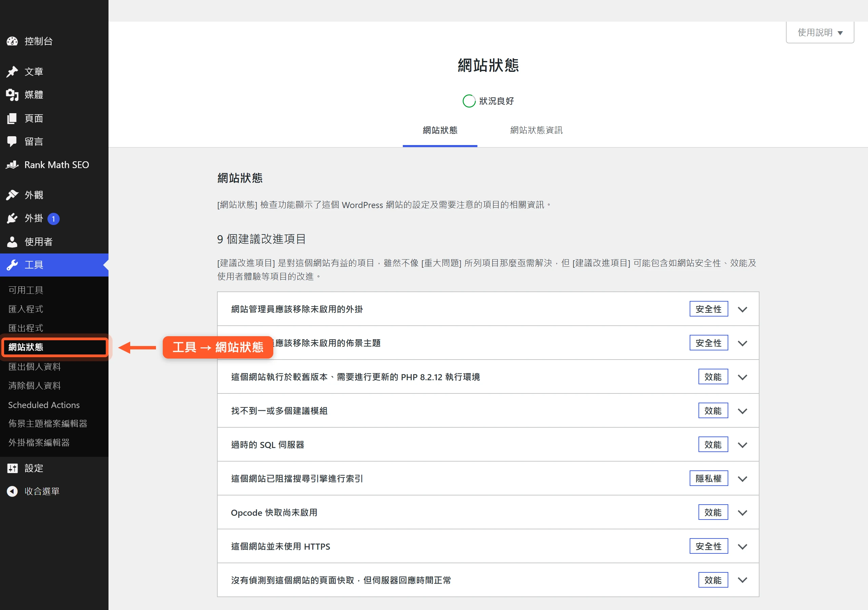This screenshot has height=610, width=868.
Task: Click the 匯入程式 submenu link
Action: click(26, 309)
